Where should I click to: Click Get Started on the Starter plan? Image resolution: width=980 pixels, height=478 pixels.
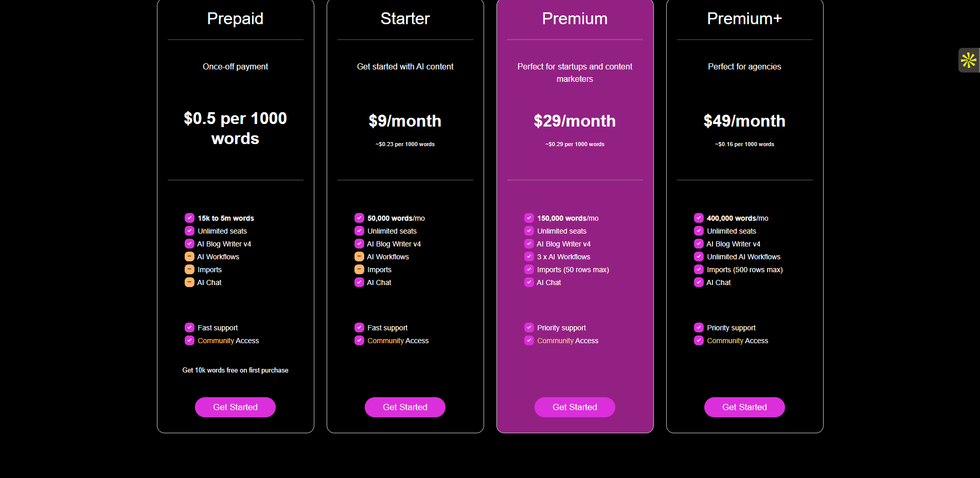pyautogui.click(x=405, y=407)
